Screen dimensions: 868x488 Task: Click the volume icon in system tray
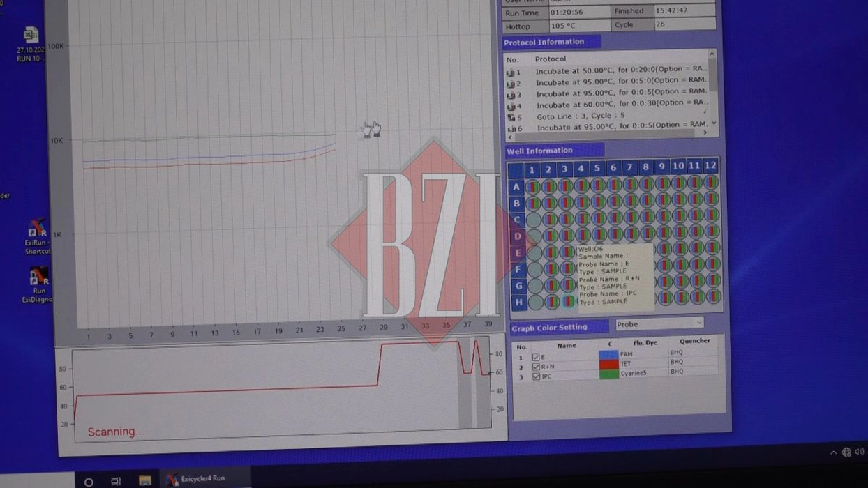coord(859,452)
